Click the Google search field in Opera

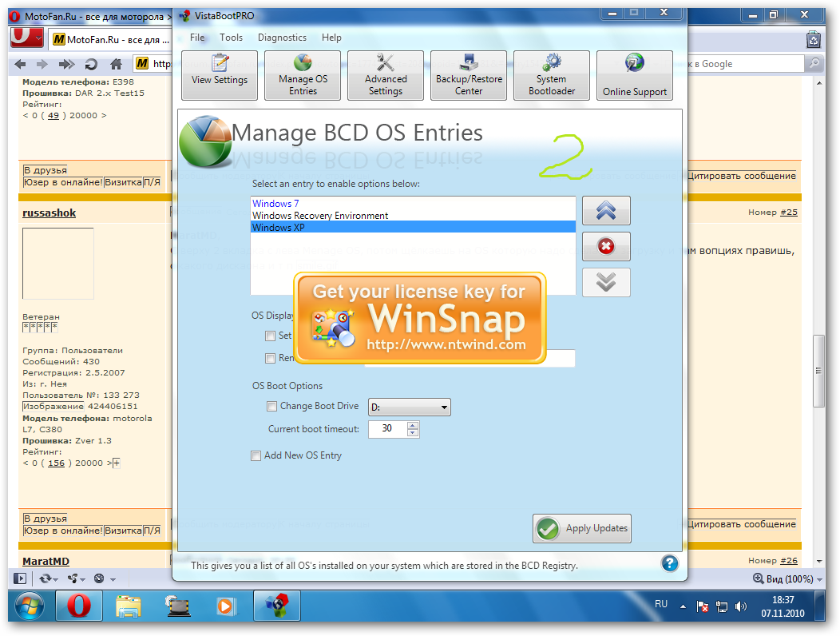click(x=745, y=64)
